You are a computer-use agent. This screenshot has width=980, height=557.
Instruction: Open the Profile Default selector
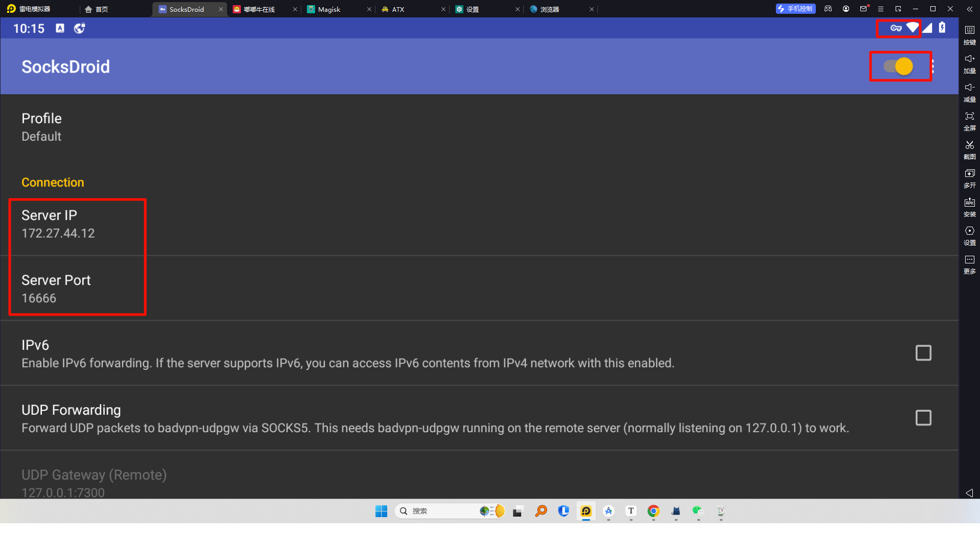[x=41, y=127]
